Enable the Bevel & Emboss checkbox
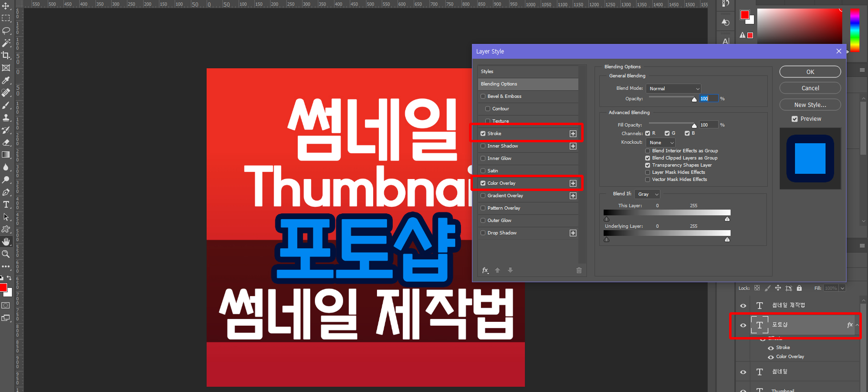This screenshot has width=868, height=392. [x=483, y=96]
